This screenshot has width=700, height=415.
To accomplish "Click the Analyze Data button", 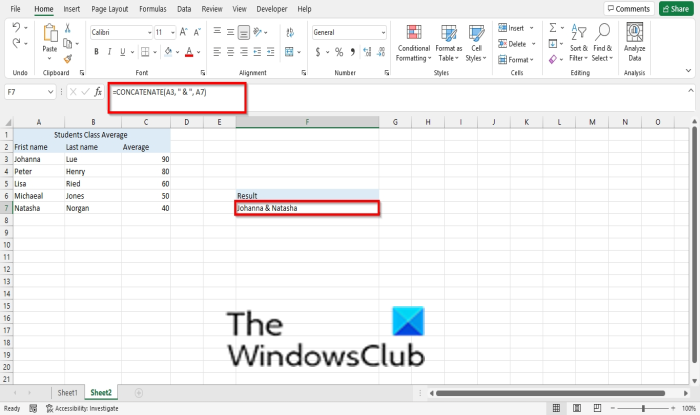I will pyautogui.click(x=634, y=43).
